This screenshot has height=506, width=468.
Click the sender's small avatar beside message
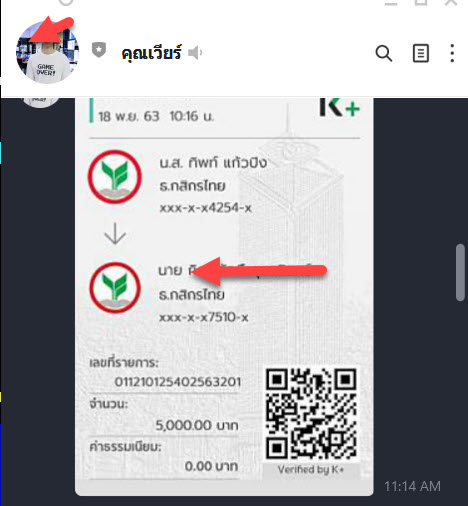tap(40, 102)
